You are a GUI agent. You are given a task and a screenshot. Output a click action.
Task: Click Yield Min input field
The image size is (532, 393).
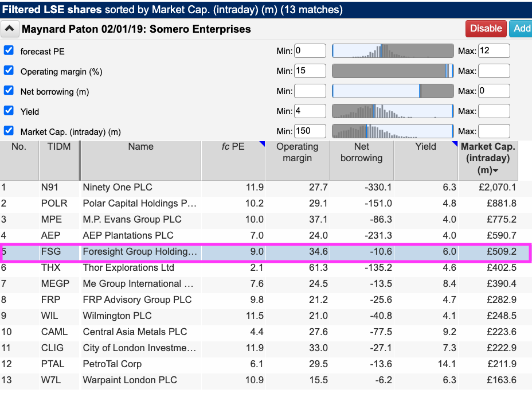coord(310,111)
